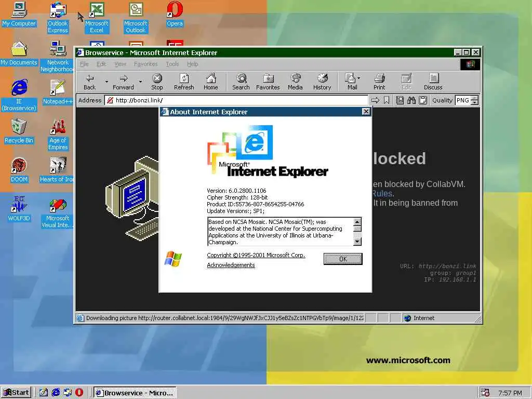Open the View menu
Screen dimensions: 532x399
(x=120, y=64)
